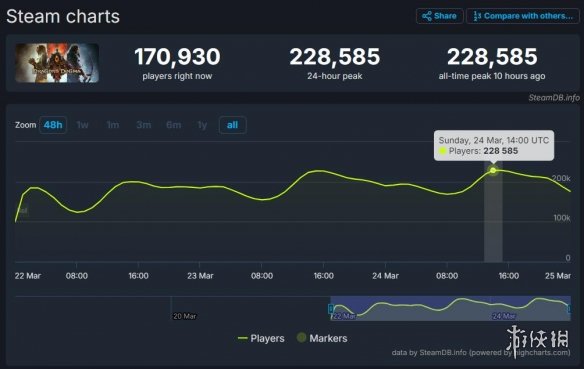Click the 25 Mar axis label
The width and height of the screenshot is (584, 369).
(x=558, y=276)
